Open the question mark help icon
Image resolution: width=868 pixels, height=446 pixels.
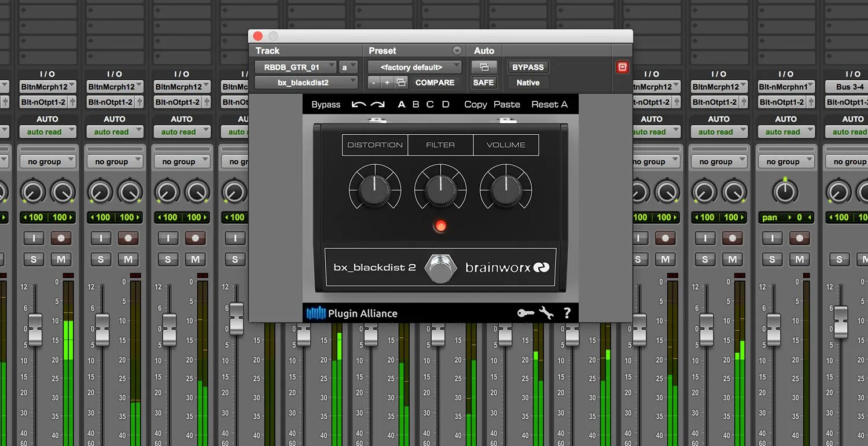click(x=567, y=313)
